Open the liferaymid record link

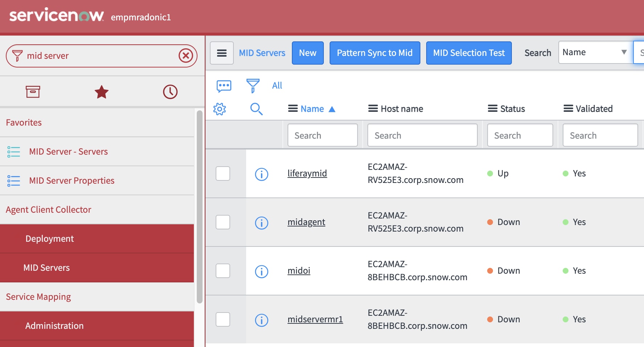coord(307,173)
